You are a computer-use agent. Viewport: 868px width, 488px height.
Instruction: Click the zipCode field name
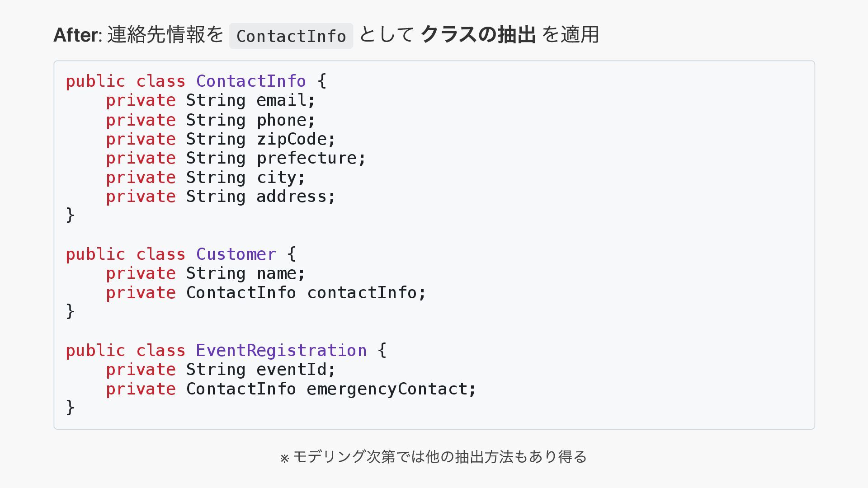[292, 139]
